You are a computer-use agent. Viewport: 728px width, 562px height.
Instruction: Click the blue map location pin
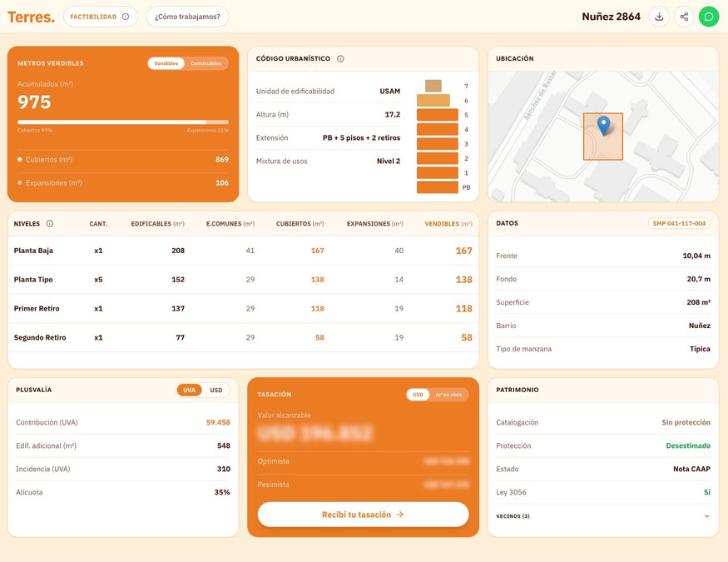click(x=603, y=126)
